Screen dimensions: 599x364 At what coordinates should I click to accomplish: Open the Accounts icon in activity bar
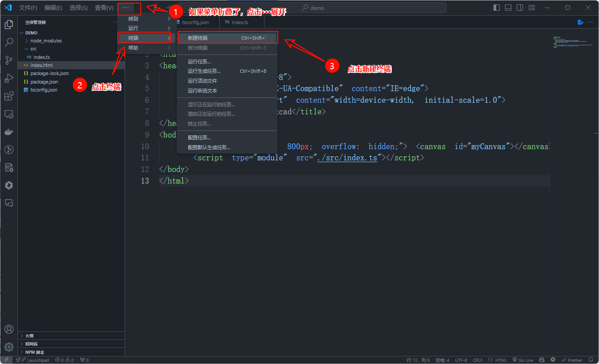(x=9, y=330)
